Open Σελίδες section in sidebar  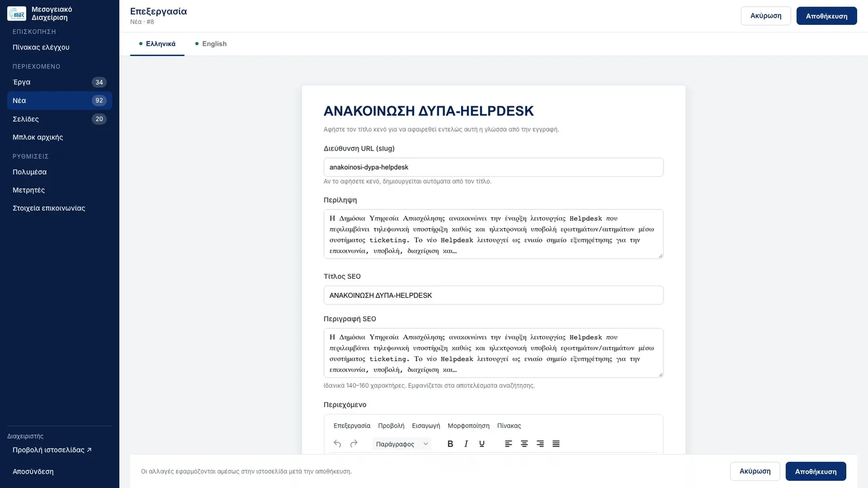click(x=60, y=119)
